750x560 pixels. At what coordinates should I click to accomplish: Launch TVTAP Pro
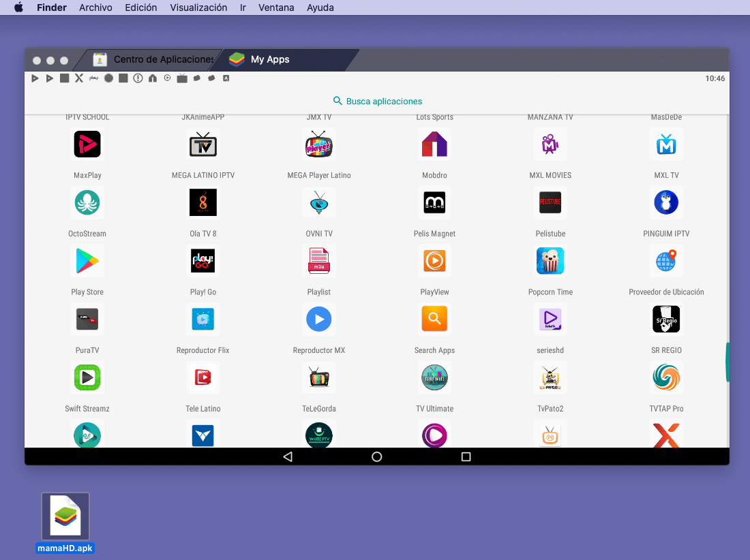tap(666, 377)
